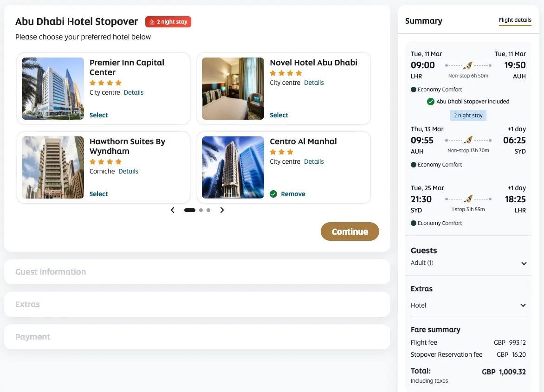Click Economy Comfort under LHR to AUH flight
Viewport: 544px width, 392px height.
[440, 90]
